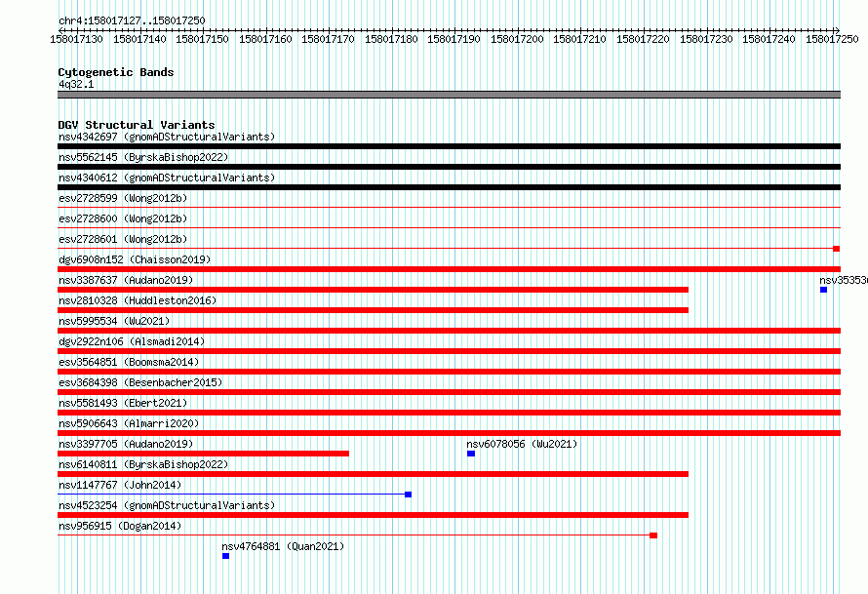Click the esv2728599 (Wong2012b) label
The image size is (868, 594).
click(x=123, y=198)
